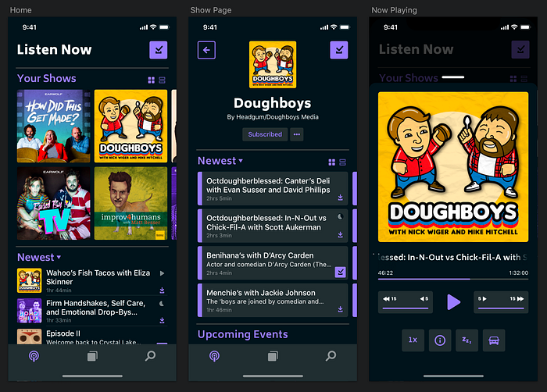Download Wahoo's Fish Tacos episode
The image size is (547, 392).
(x=163, y=290)
